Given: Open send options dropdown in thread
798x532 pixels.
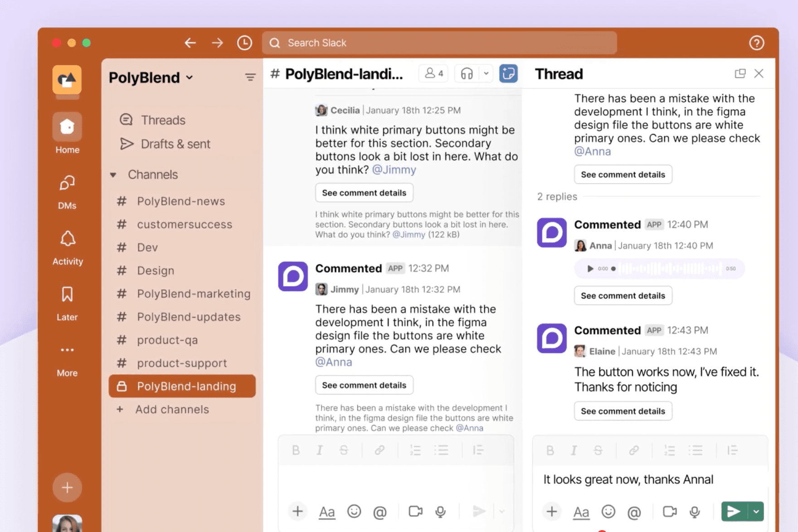Looking at the screenshot, I should click(756, 512).
